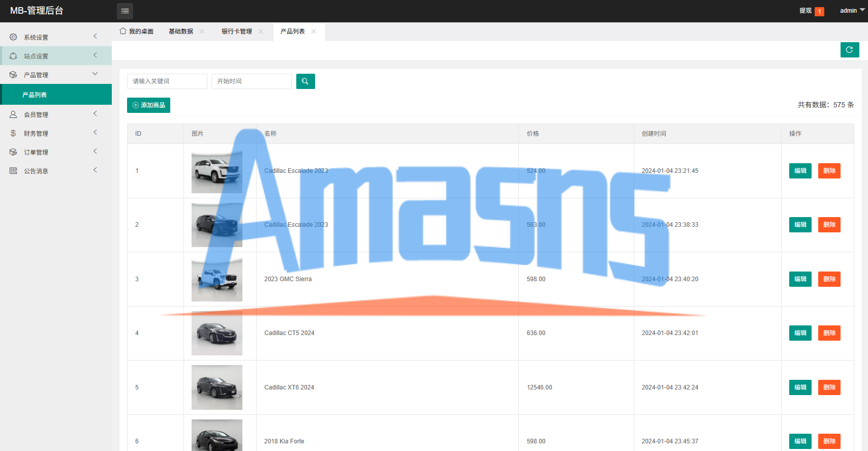Click the 会员管理 user icon
This screenshot has height=451, width=868.
(x=13, y=114)
